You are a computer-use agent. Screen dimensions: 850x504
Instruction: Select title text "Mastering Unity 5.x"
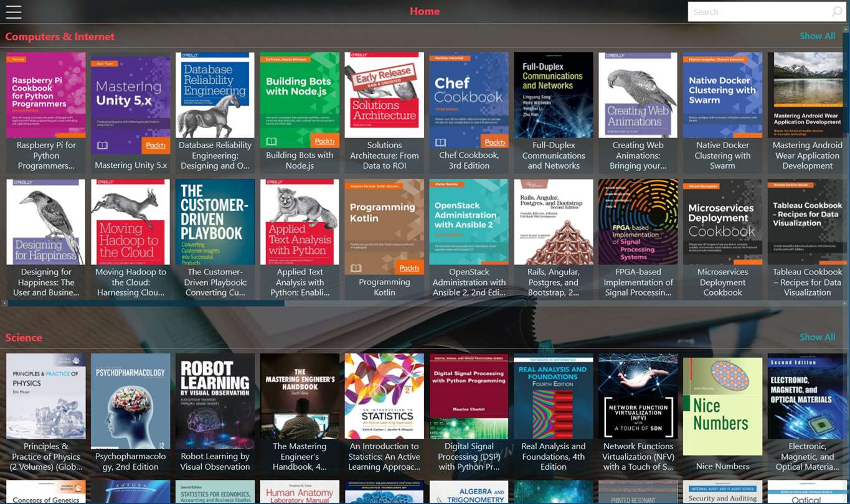click(x=131, y=166)
